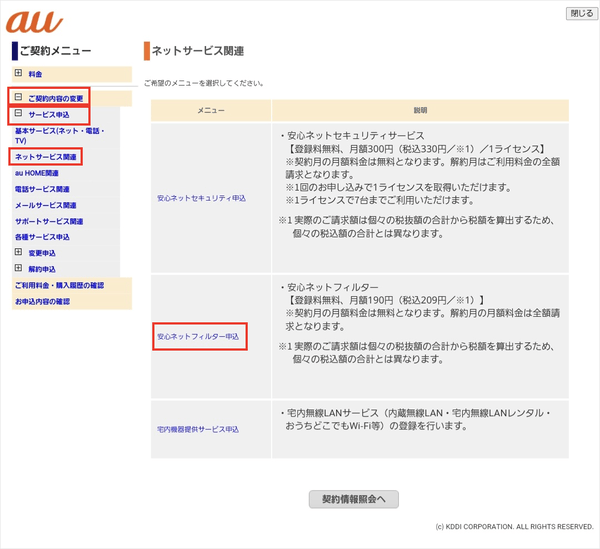This screenshot has width=600, height=549.
Task: Select ネットサービス関連 in the sidebar
Action: (45, 157)
